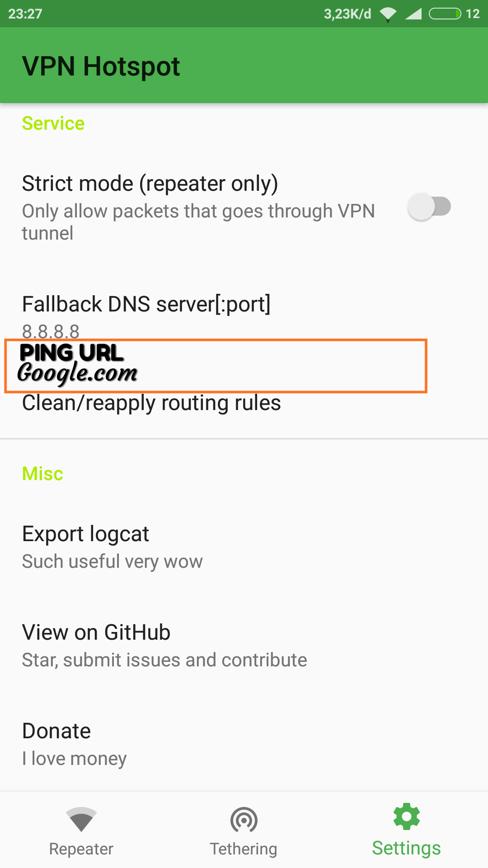Select the Settings tab label
Screen dimensions: 488x868
[x=406, y=848]
